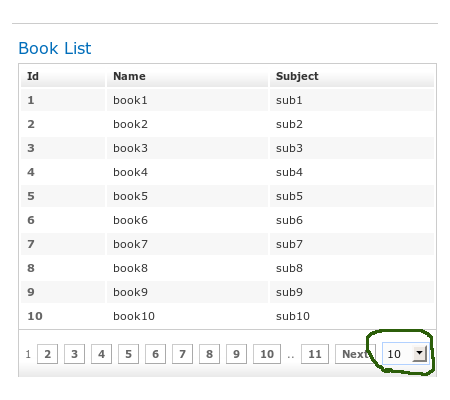Sort by the Id column header

63,76
